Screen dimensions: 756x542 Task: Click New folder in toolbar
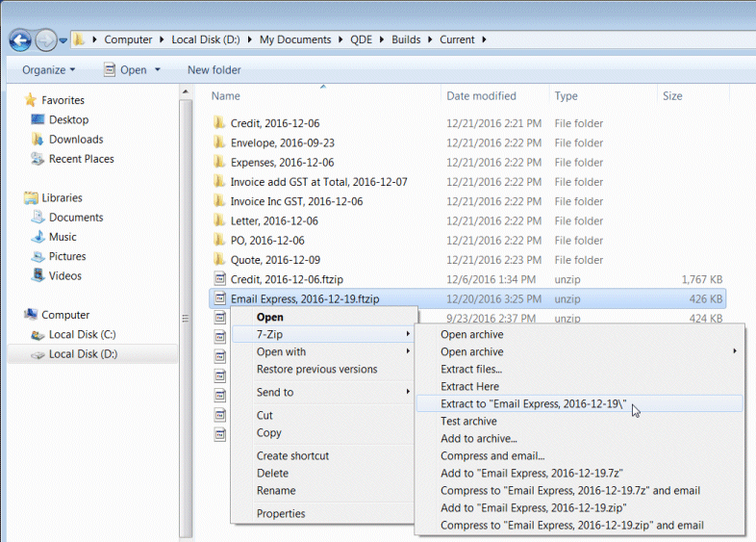click(214, 70)
